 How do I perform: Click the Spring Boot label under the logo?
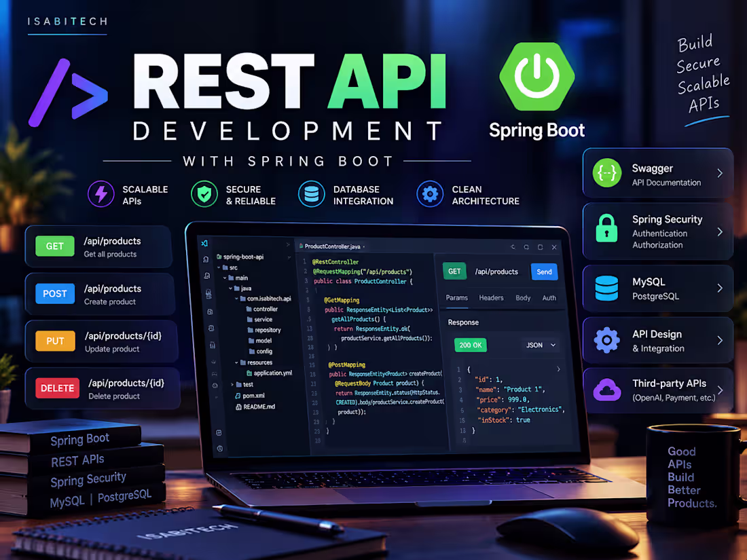click(537, 130)
